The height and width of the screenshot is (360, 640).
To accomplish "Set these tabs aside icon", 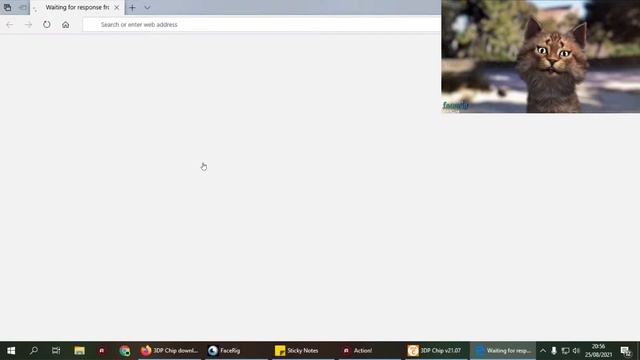I will coord(23,7).
